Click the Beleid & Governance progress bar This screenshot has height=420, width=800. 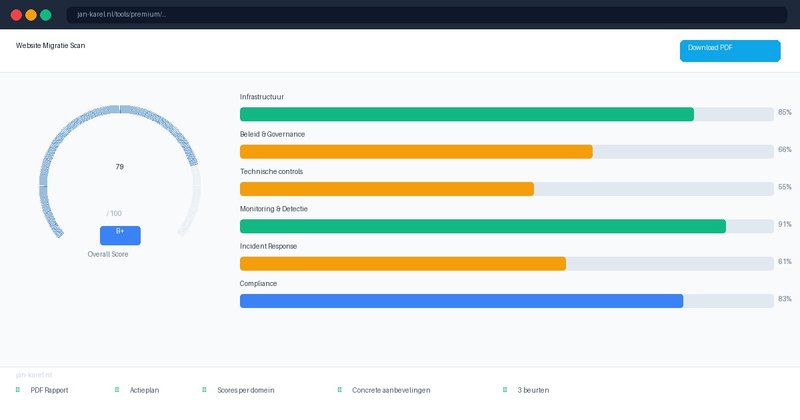pyautogui.click(x=507, y=152)
